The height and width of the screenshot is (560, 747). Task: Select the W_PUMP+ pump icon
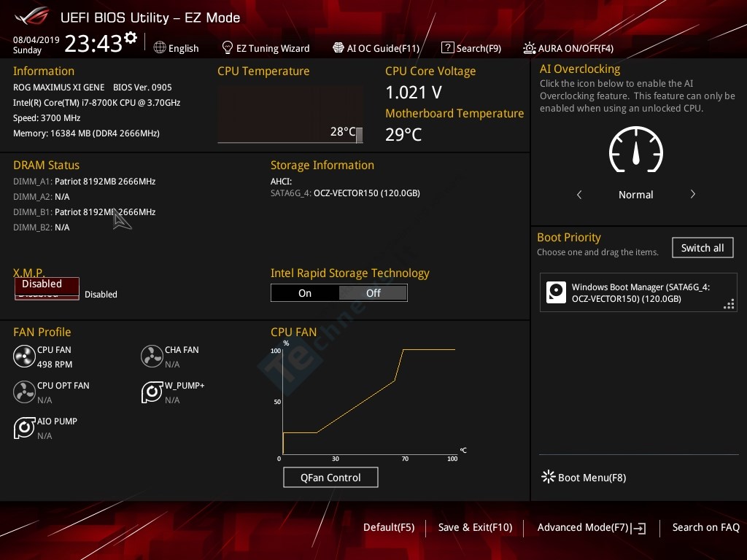coord(152,392)
